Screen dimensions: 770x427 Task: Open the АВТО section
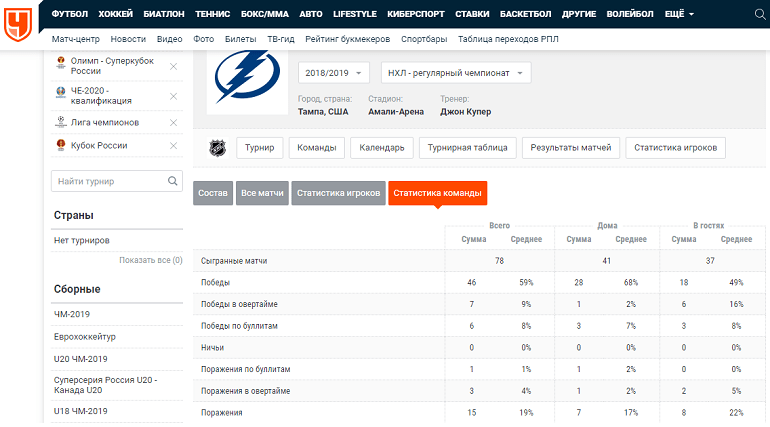(311, 14)
